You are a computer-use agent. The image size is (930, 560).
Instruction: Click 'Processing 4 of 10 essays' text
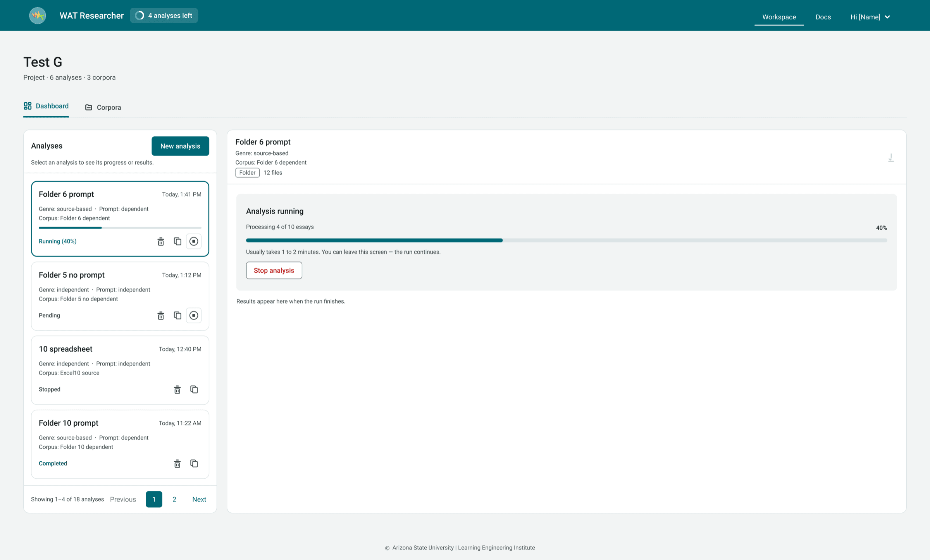coord(280,227)
